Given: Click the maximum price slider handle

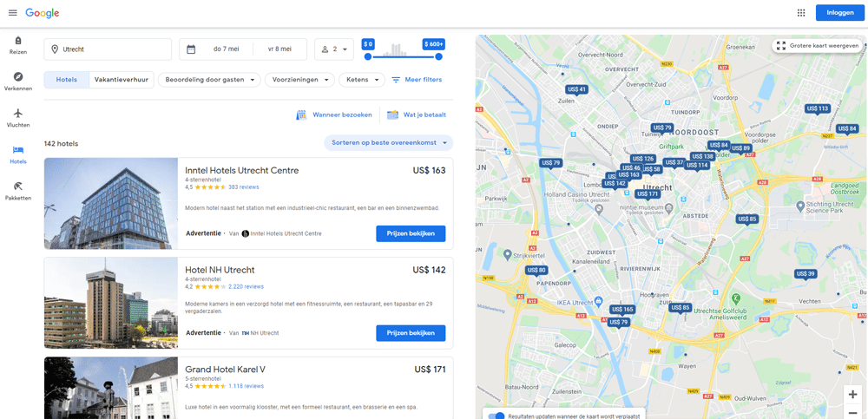Looking at the screenshot, I should [439, 56].
